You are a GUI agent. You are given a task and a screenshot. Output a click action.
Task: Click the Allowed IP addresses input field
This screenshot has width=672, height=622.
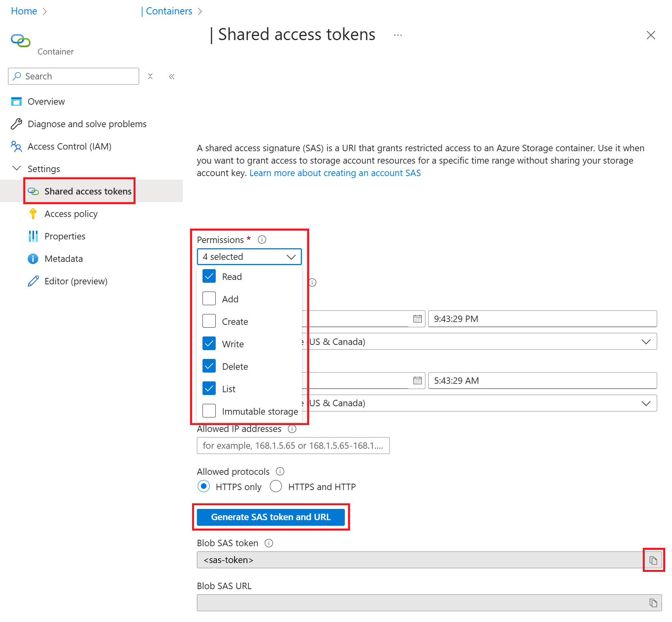[x=293, y=446]
